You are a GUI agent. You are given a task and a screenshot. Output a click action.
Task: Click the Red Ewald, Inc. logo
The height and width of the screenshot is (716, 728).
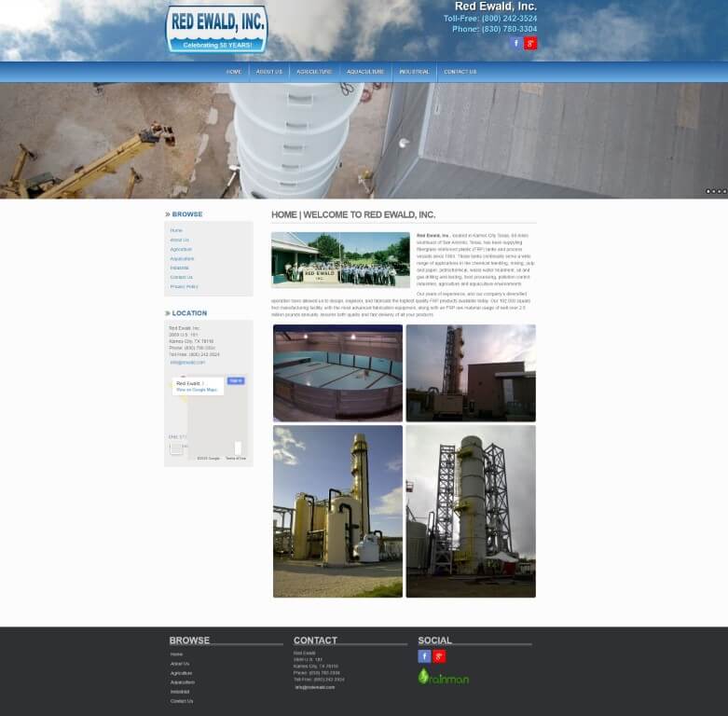[216, 29]
